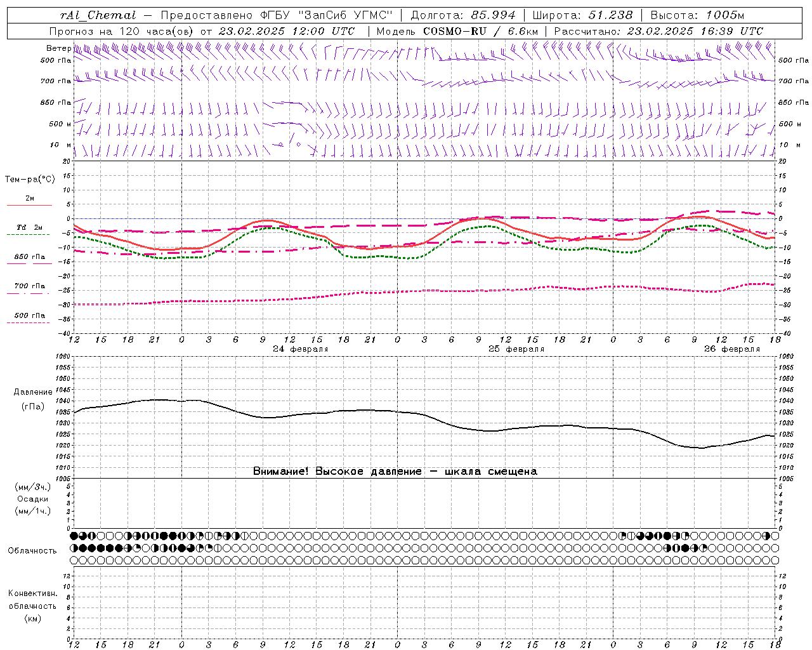812x650 pixels.
Task: Click the 700 гПа dash-dot legend line
Action: tap(28, 293)
